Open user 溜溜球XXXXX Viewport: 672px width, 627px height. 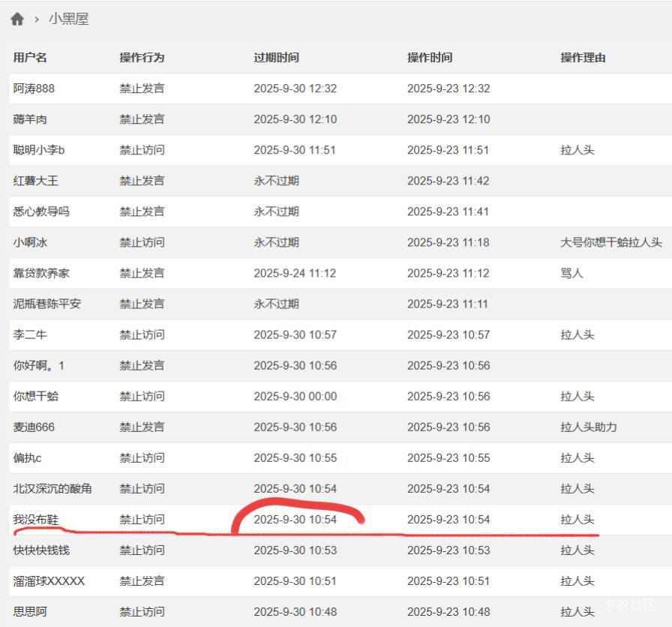(x=49, y=581)
